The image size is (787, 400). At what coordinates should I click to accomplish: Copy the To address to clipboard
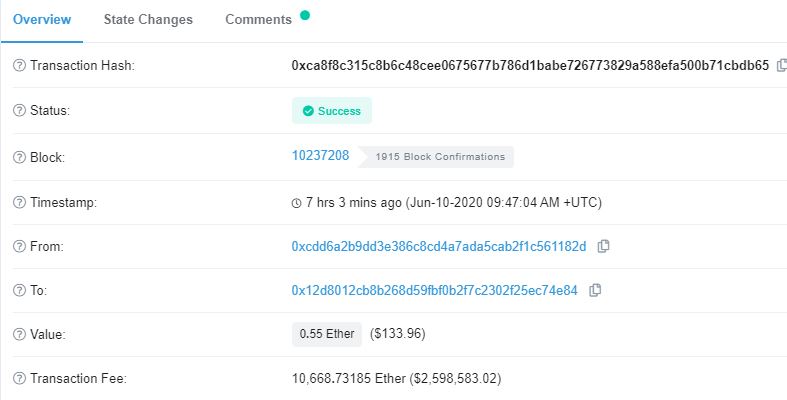(595, 290)
